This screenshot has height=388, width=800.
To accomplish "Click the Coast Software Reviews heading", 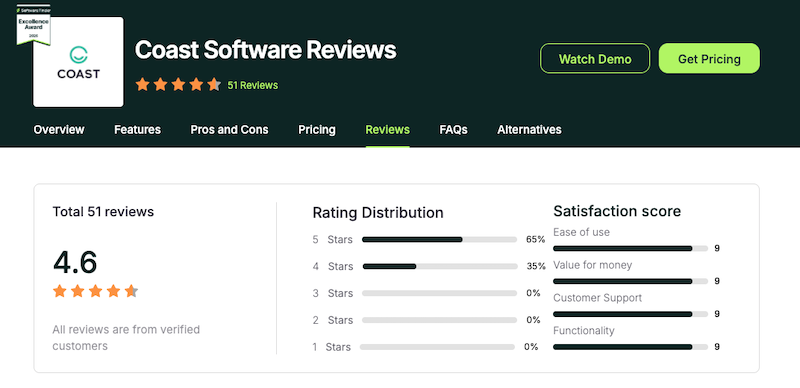I will click(265, 50).
